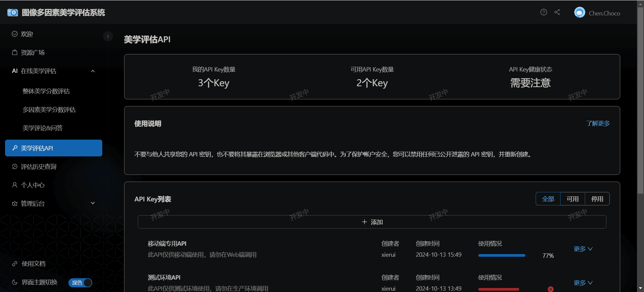Click the Chen.Choco user avatar
This screenshot has width=644, height=292.
[579, 13]
